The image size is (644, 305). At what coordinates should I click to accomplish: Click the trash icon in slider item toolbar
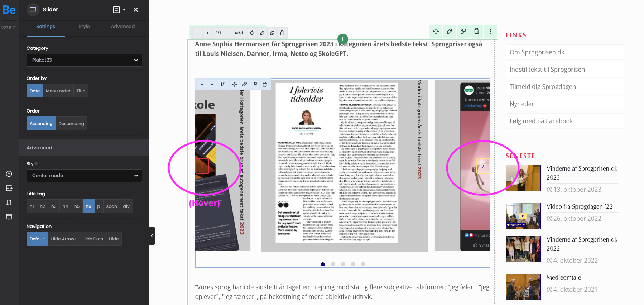(x=265, y=84)
